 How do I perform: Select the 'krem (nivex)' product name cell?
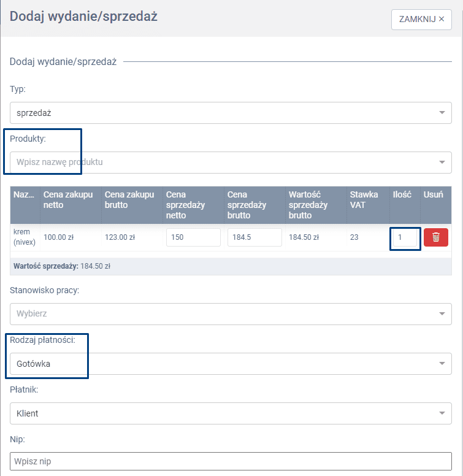coord(25,237)
